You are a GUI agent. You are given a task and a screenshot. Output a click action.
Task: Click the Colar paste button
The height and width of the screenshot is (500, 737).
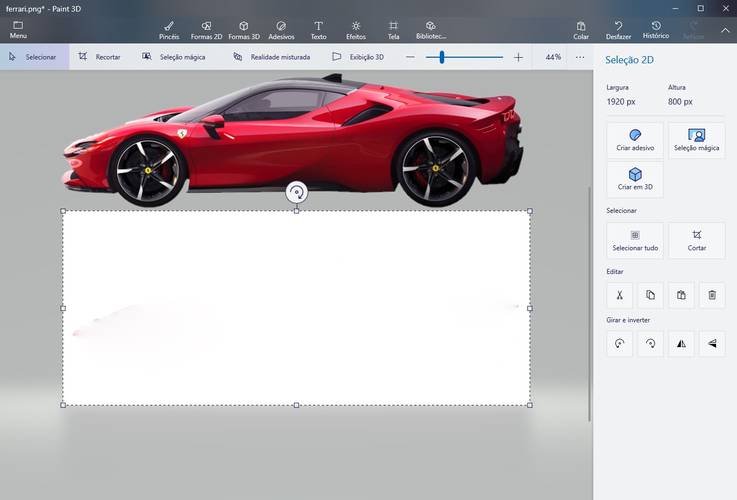coord(581,30)
